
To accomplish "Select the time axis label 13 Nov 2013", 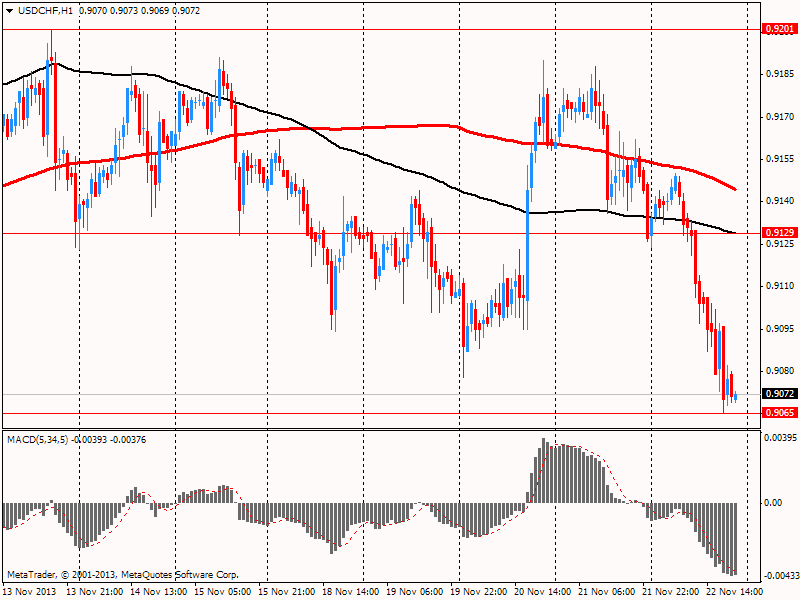I will (x=30, y=592).
